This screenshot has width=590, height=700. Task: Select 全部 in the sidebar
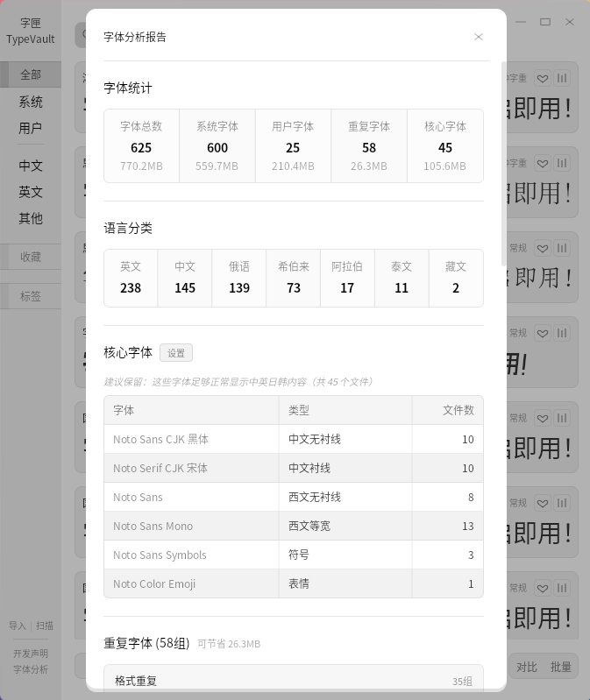(x=31, y=74)
